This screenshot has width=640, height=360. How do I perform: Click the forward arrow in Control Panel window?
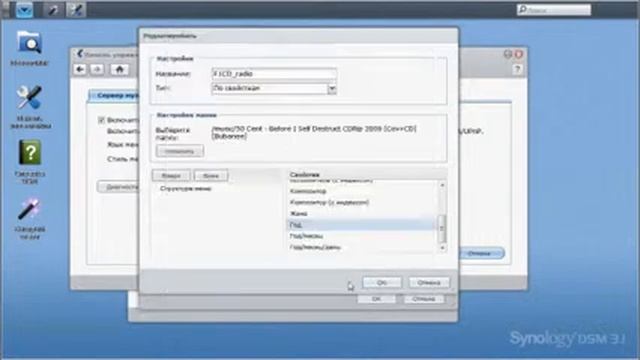97,69
